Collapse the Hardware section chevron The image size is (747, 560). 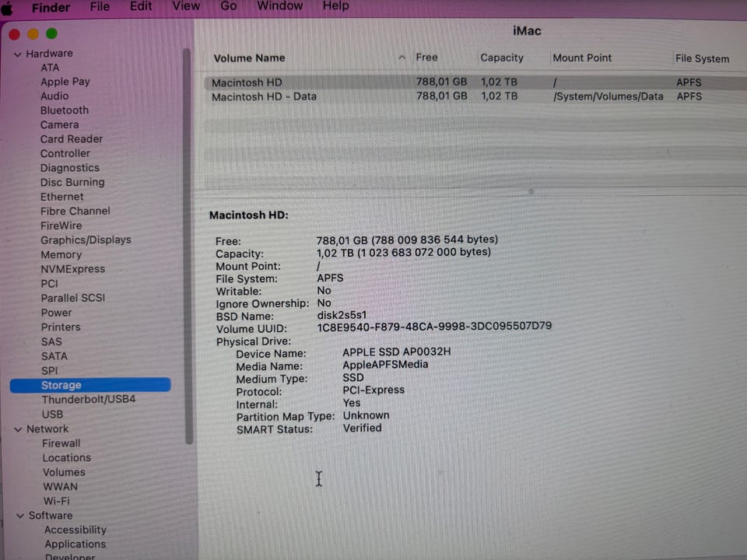(x=18, y=54)
